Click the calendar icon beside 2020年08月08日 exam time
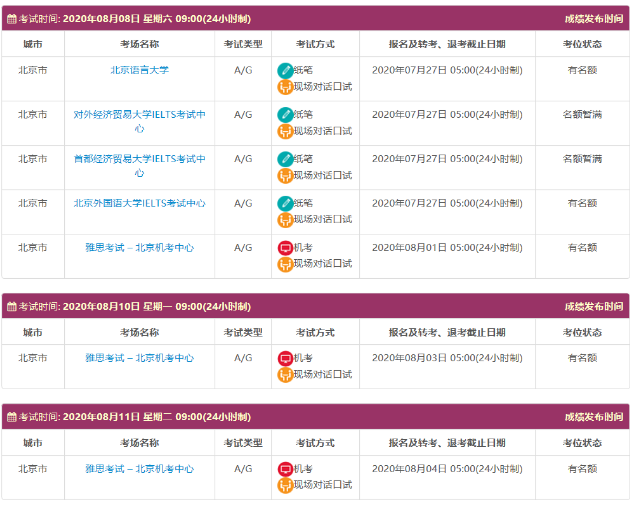The width and height of the screenshot is (636, 505). pyautogui.click(x=12, y=19)
